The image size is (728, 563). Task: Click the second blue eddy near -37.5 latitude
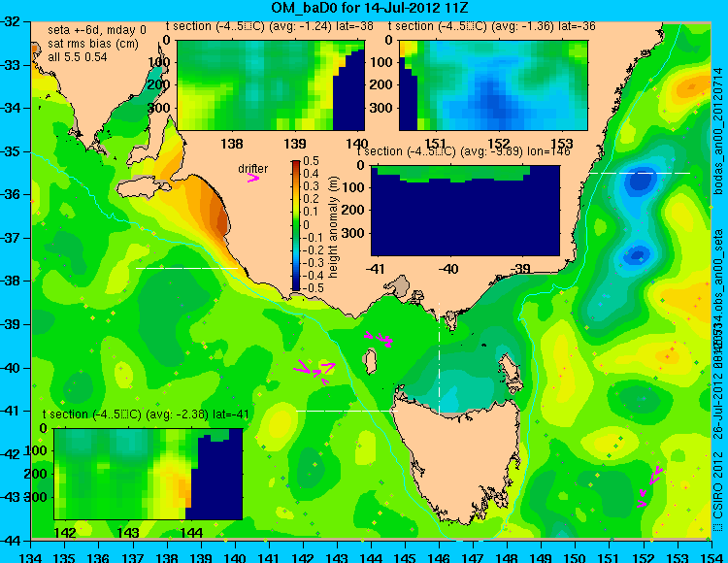tap(638, 254)
